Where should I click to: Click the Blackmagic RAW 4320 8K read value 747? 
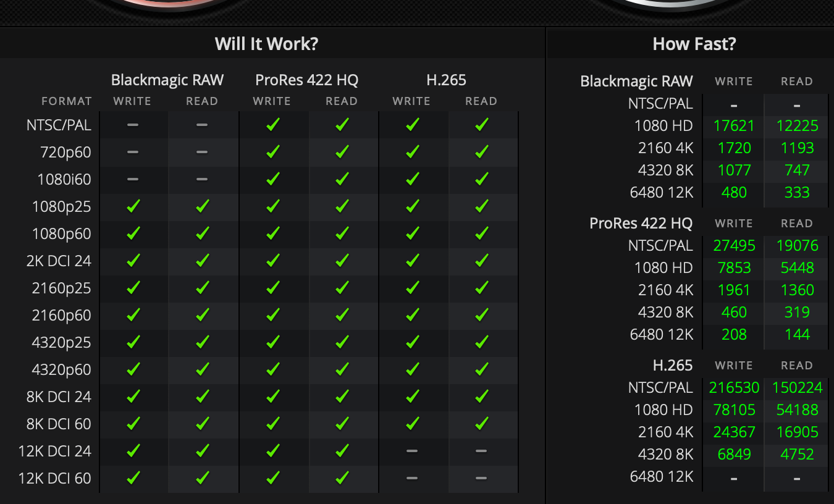(x=797, y=170)
